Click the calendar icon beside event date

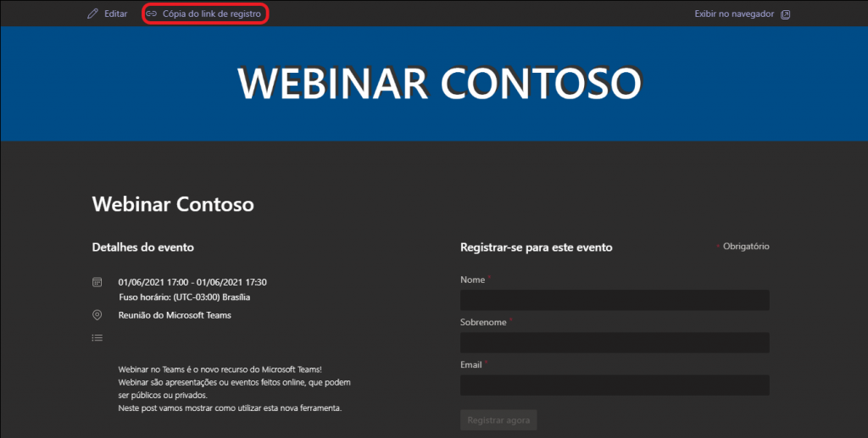[x=97, y=282]
